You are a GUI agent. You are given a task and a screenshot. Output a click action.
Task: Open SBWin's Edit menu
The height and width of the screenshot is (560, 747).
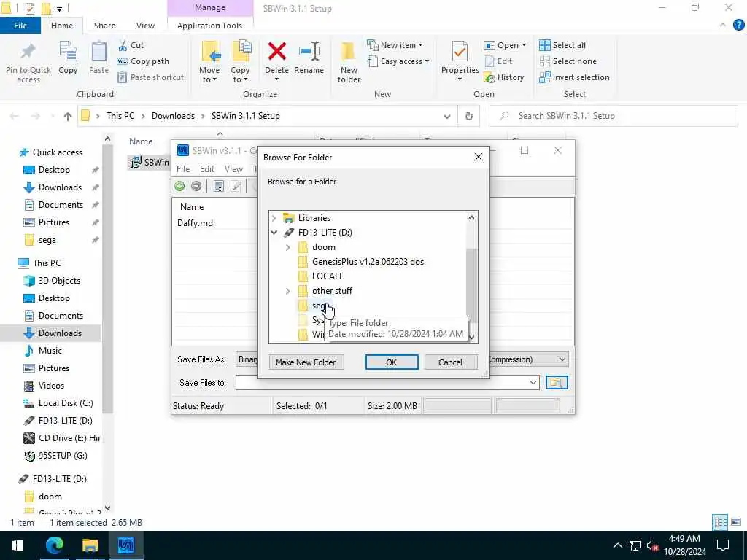[x=206, y=169]
